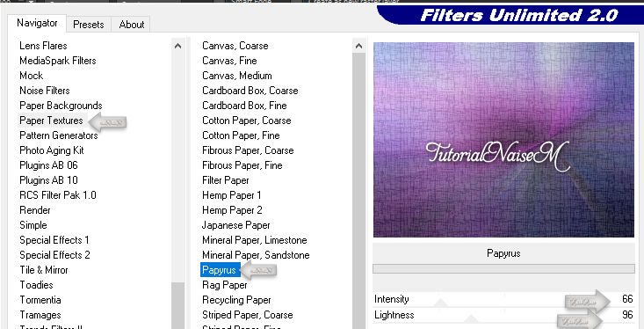Choose Mineral Paper, Sandstone filter
The height and width of the screenshot is (329, 644).
[x=256, y=255]
